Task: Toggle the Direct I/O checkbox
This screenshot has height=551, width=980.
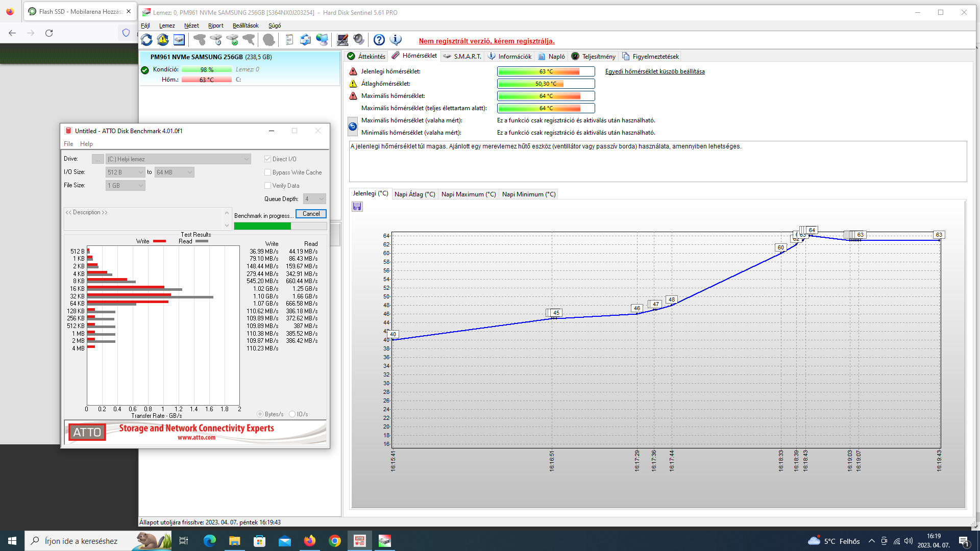Action: point(268,159)
